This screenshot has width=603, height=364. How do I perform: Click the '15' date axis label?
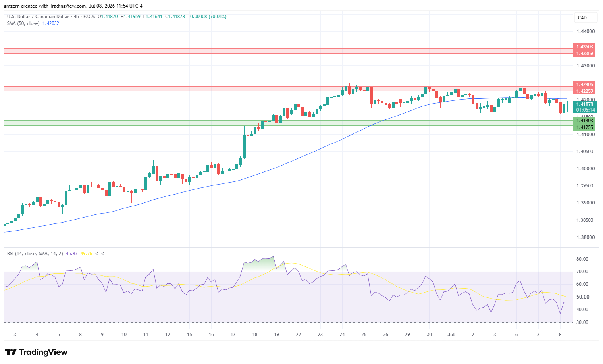click(189, 335)
